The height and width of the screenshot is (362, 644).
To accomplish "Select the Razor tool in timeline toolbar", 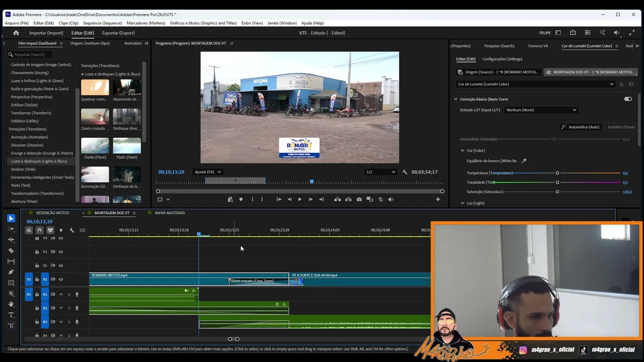I will tap(11, 250).
